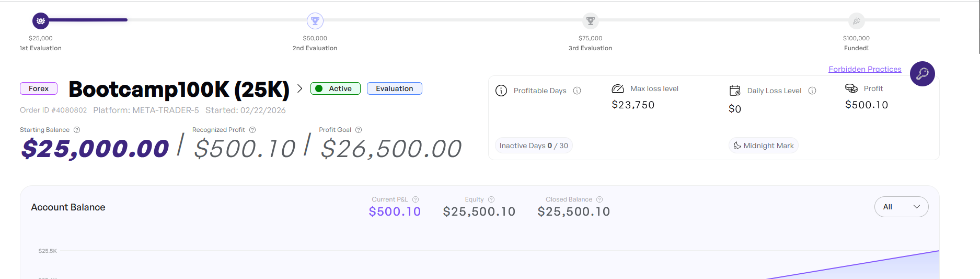The width and height of the screenshot is (980, 279).
Task: Open the Forbidden Practices link
Action: (x=864, y=69)
